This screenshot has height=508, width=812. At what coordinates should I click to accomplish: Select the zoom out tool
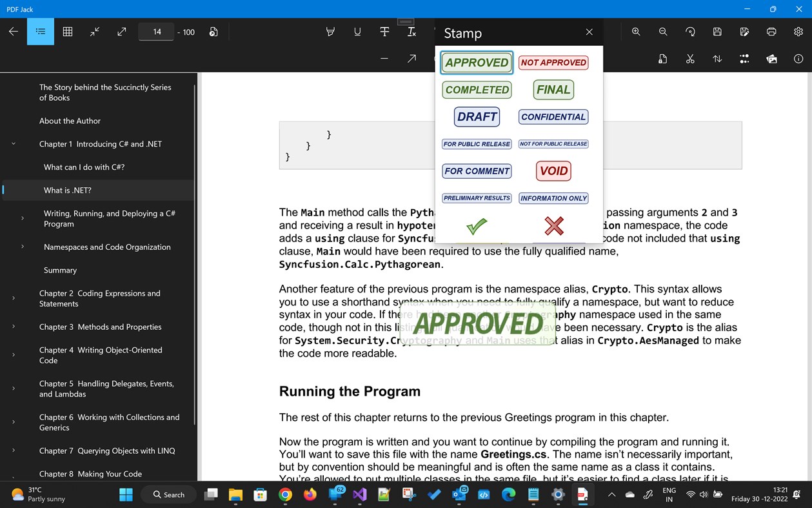click(662, 32)
